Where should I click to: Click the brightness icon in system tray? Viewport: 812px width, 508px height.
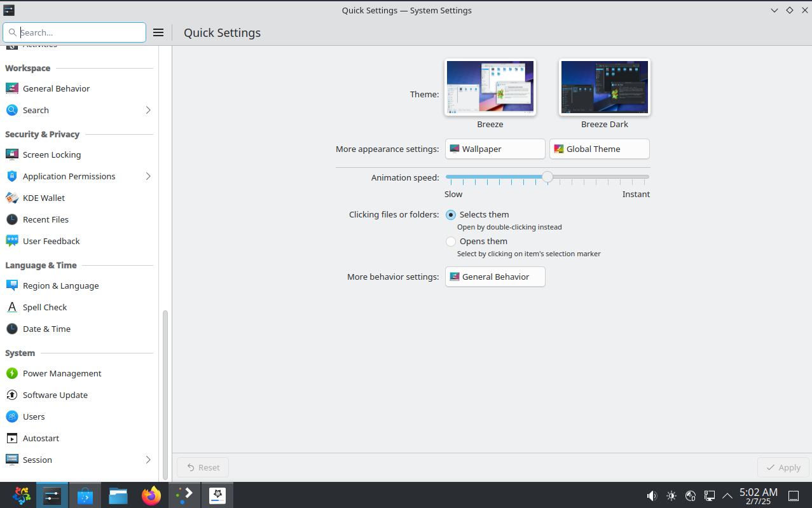[x=671, y=495]
